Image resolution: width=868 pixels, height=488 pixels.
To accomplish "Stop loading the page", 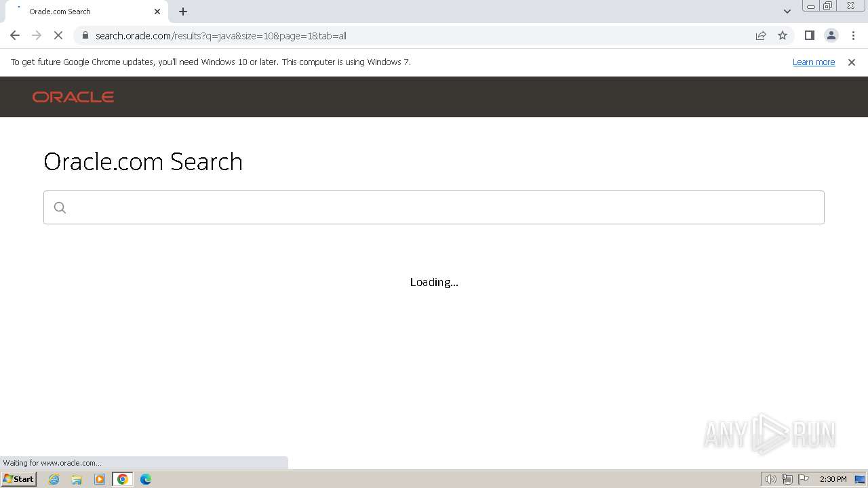I will click(58, 35).
